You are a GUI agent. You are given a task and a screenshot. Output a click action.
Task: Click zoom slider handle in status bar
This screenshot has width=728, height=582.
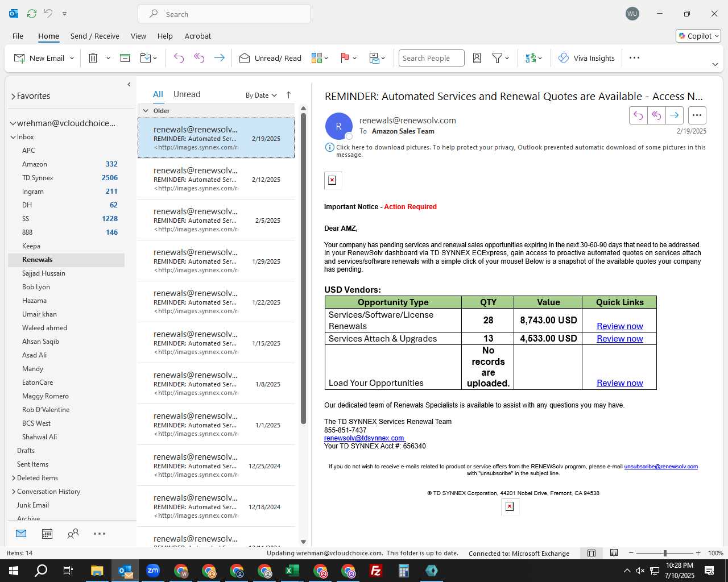click(x=665, y=553)
